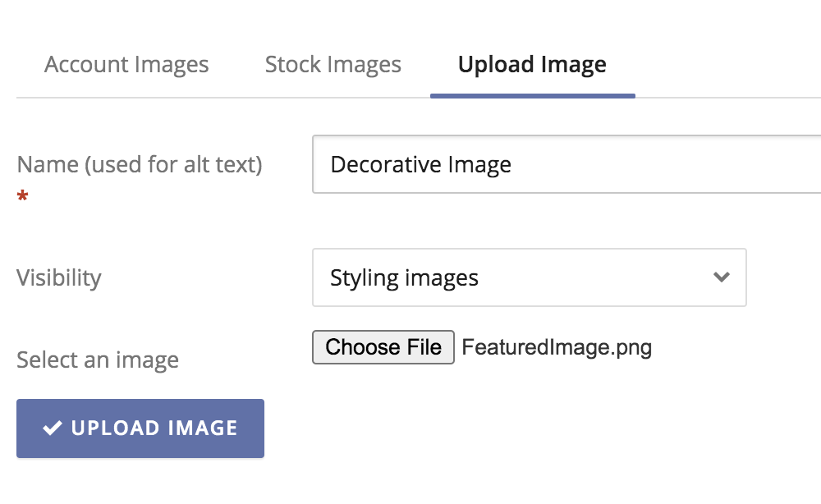Click the checkmark icon inside UPLOAD IMAGE button

52,428
